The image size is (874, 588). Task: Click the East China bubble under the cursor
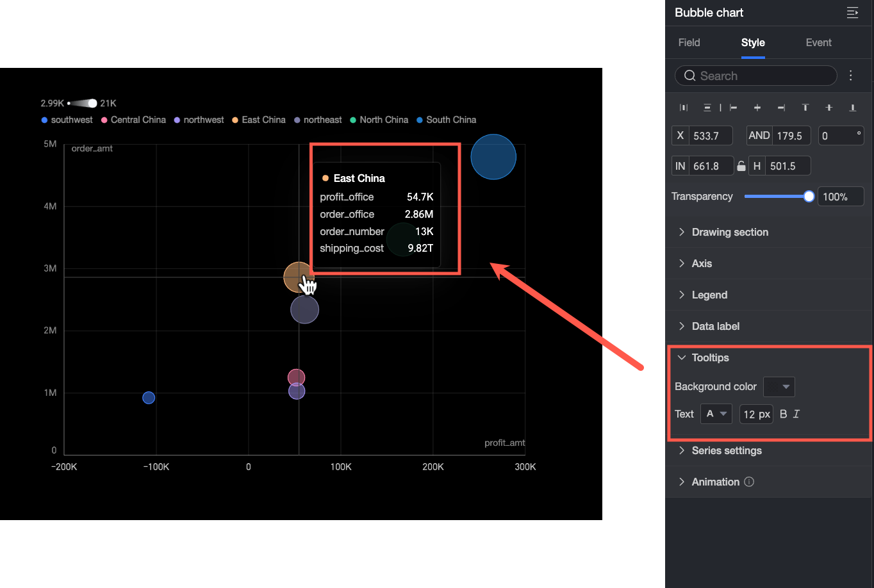click(299, 277)
